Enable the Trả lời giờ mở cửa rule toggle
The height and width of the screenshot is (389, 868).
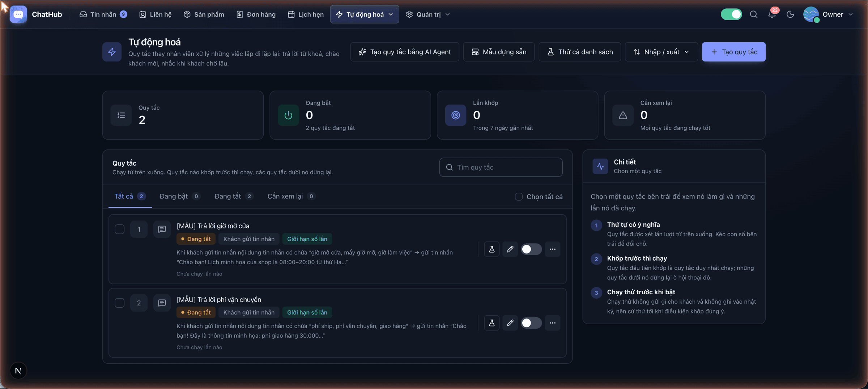click(x=531, y=249)
